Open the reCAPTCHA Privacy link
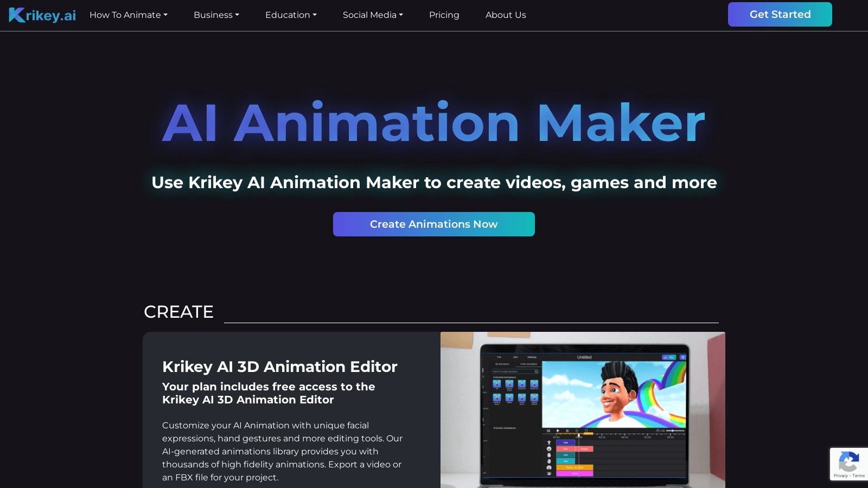The image size is (868, 488). pos(840,476)
